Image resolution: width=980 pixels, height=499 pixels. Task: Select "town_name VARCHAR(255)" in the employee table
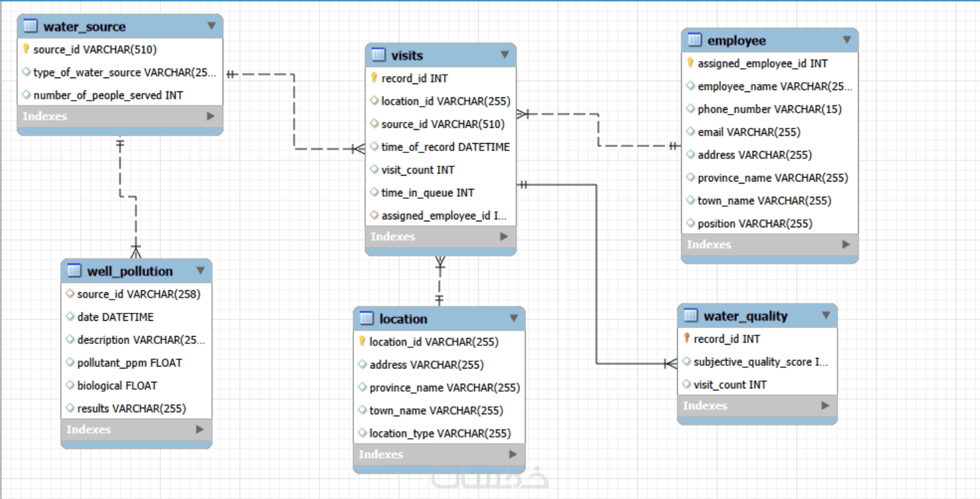coord(765,201)
